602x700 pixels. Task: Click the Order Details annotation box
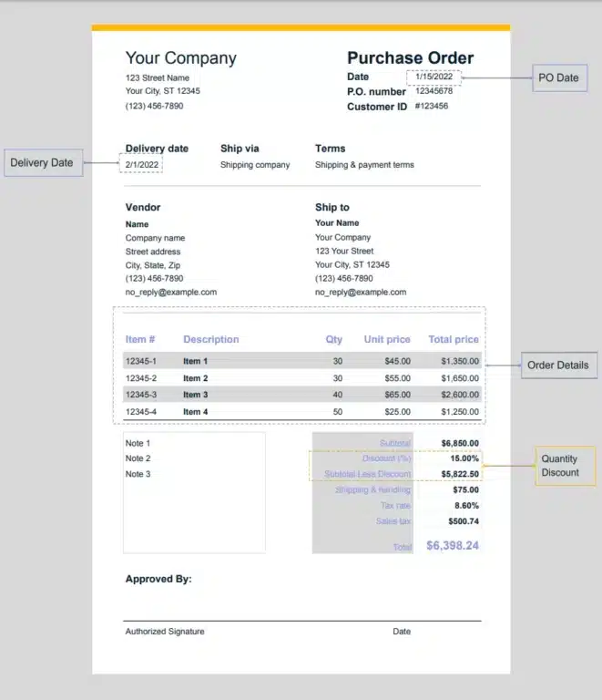pos(558,365)
